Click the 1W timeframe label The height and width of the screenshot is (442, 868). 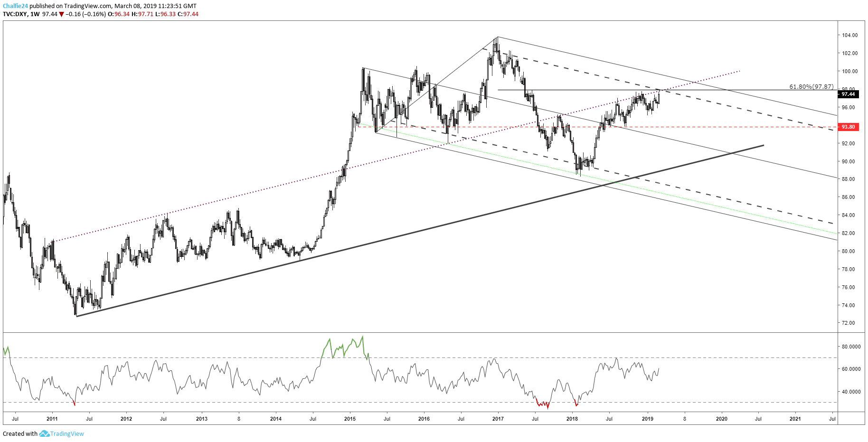35,14
